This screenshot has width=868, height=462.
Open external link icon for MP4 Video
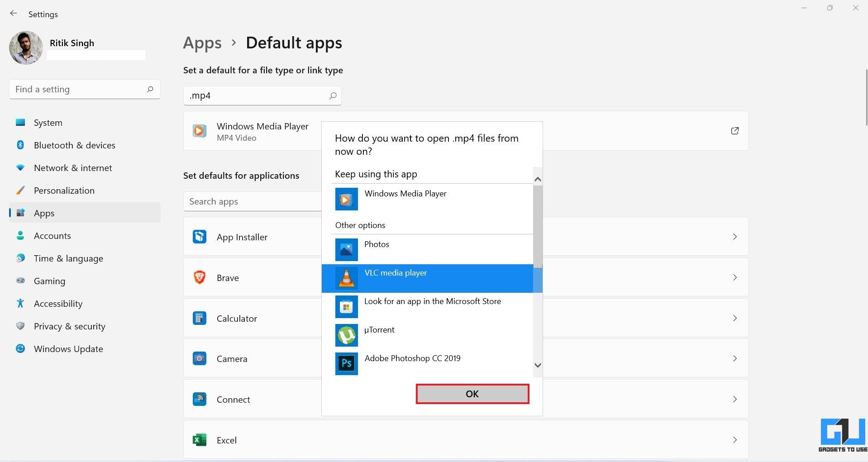tap(735, 131)
